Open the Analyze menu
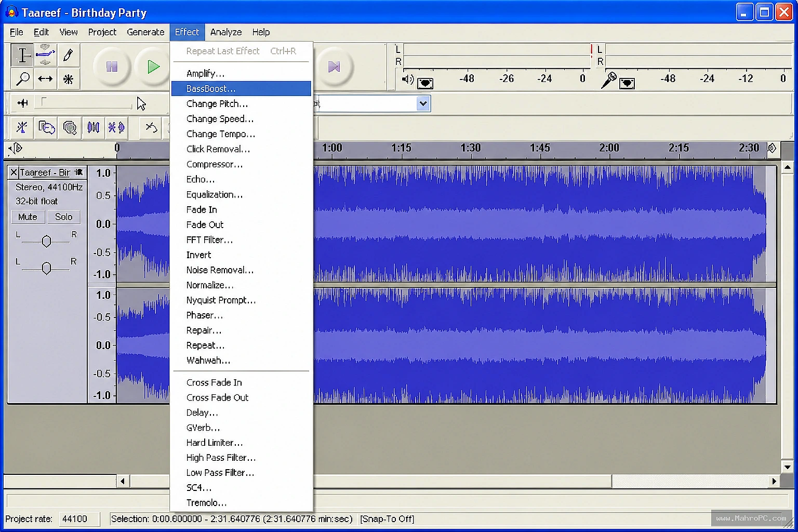 pyautogui.click(x=226, y=32)
